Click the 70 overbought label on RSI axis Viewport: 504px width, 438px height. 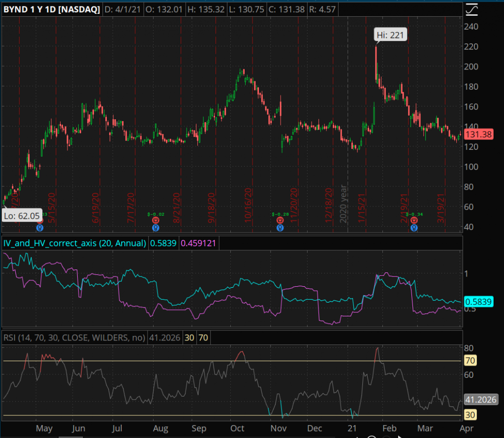[x=470, y=360]
